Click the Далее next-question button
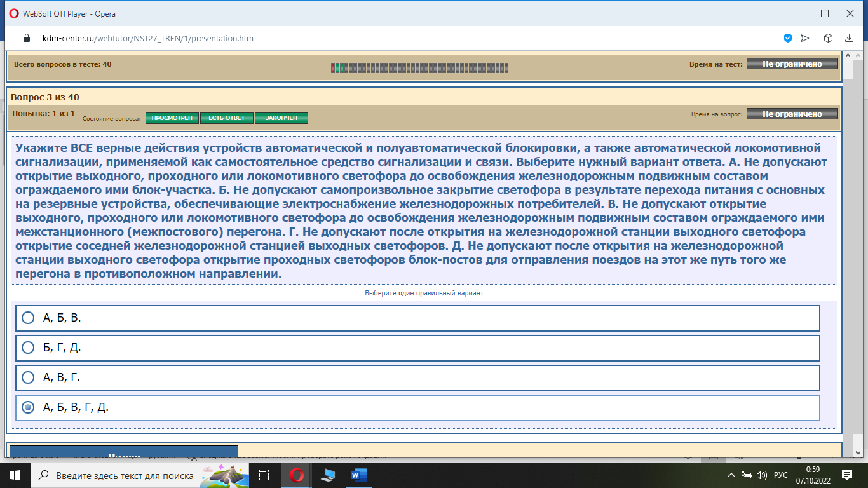 point(124,452)
